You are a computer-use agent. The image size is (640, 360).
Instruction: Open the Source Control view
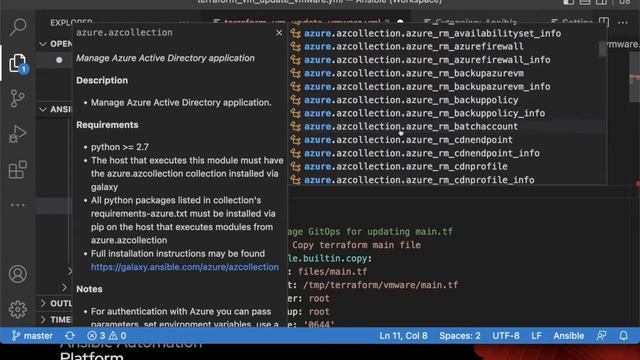(x=18, y=98)
